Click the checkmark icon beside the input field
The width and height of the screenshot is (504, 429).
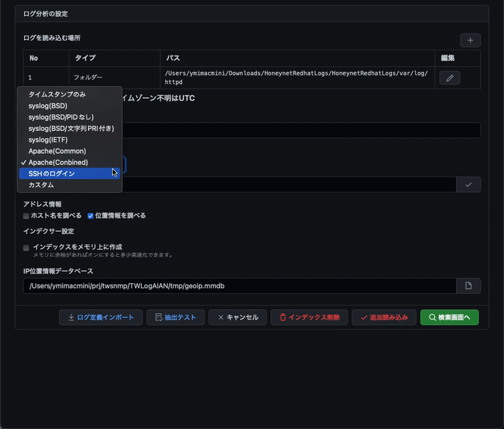point(468,185)
